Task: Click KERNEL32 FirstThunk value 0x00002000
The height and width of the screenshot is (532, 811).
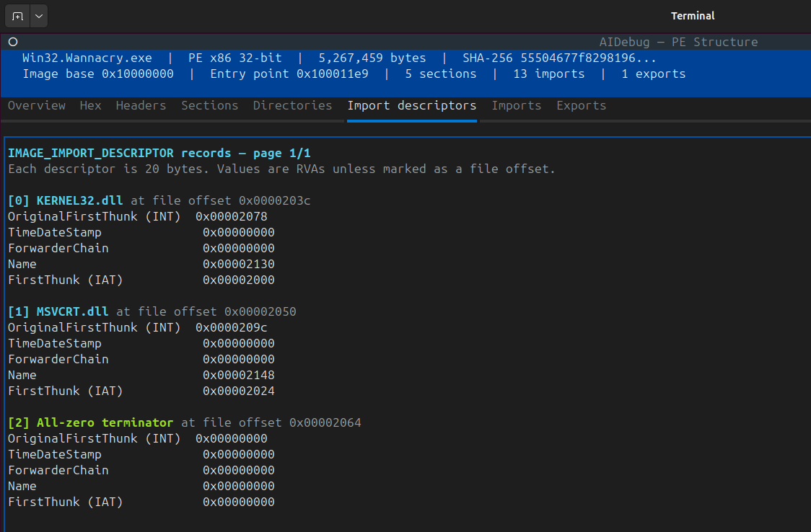Action: [238, 280]
